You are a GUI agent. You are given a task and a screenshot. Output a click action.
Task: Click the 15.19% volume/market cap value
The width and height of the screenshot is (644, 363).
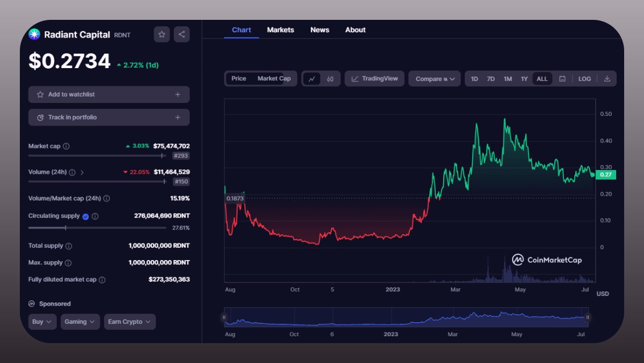(x=180, y=198)
